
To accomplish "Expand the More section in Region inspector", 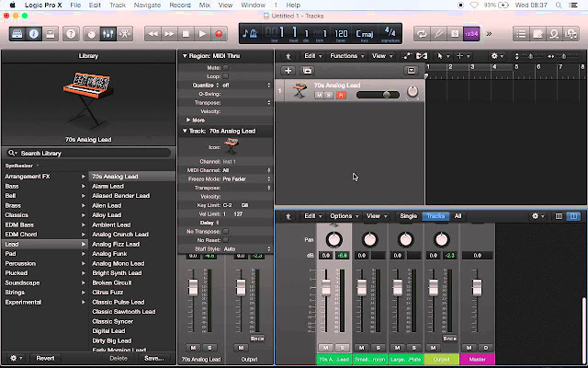I will (x=188, y=121).
